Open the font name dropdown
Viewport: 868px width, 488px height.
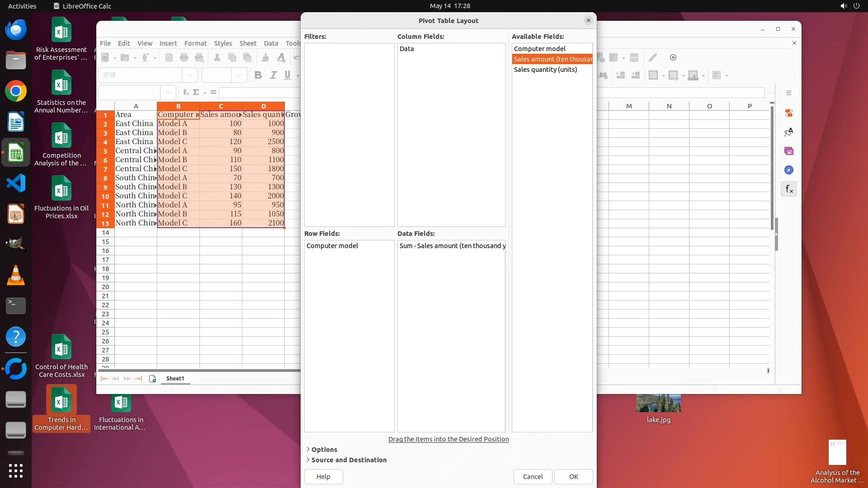click(190, 75)
